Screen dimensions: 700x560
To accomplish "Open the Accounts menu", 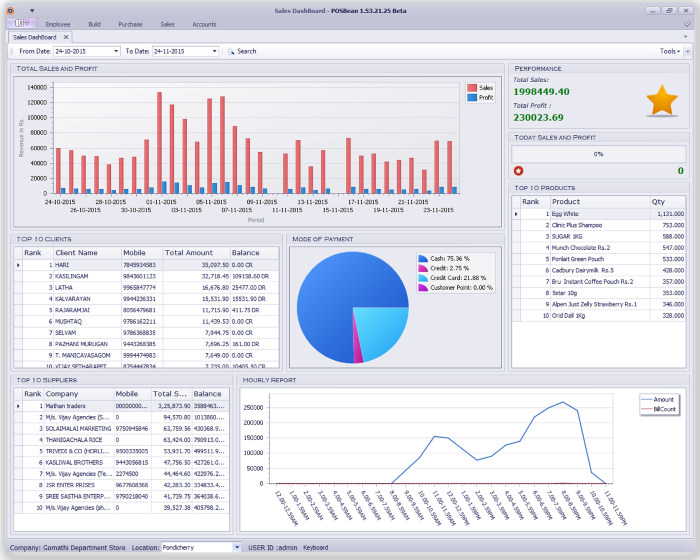I will coord(204,25).
